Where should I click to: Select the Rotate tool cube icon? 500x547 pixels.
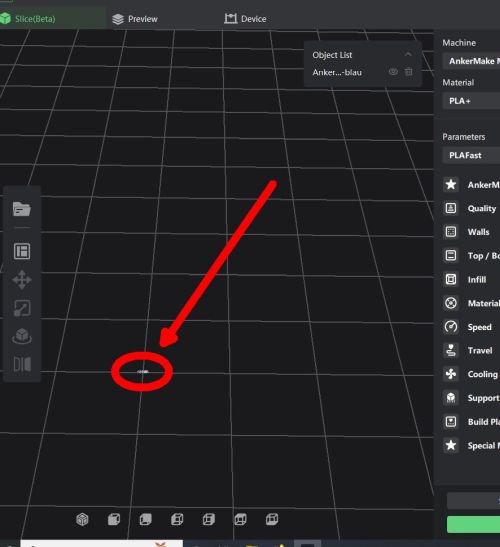click(22, 336)
